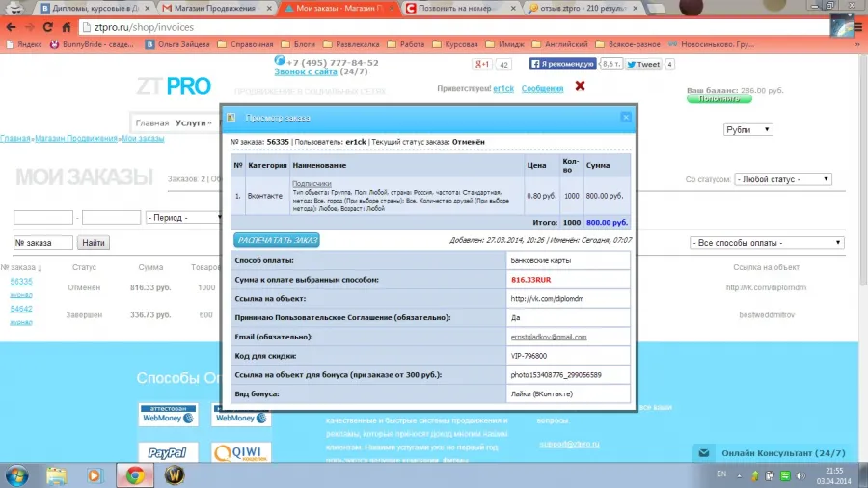Open the 'Работа' bookmarks folder
Image resolution: width=868 pixels, height=488 pixels.
click(x=406, y=44)
